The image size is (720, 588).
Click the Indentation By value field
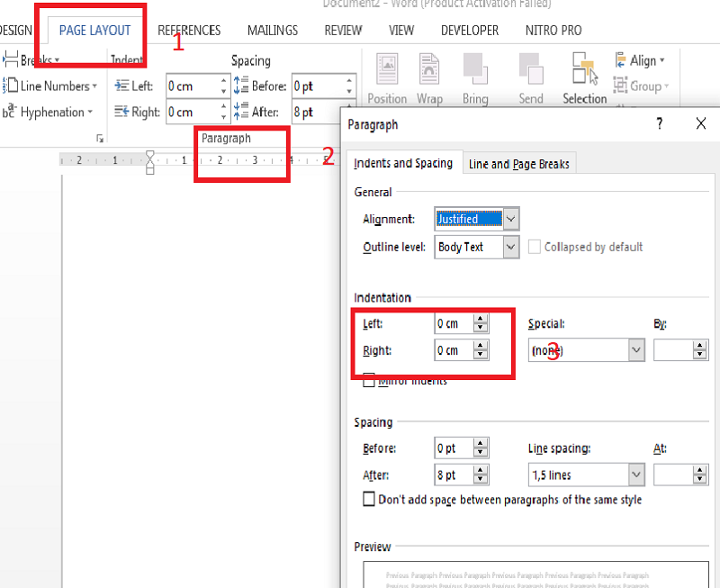pyautogui.click(x=680, y=350)
